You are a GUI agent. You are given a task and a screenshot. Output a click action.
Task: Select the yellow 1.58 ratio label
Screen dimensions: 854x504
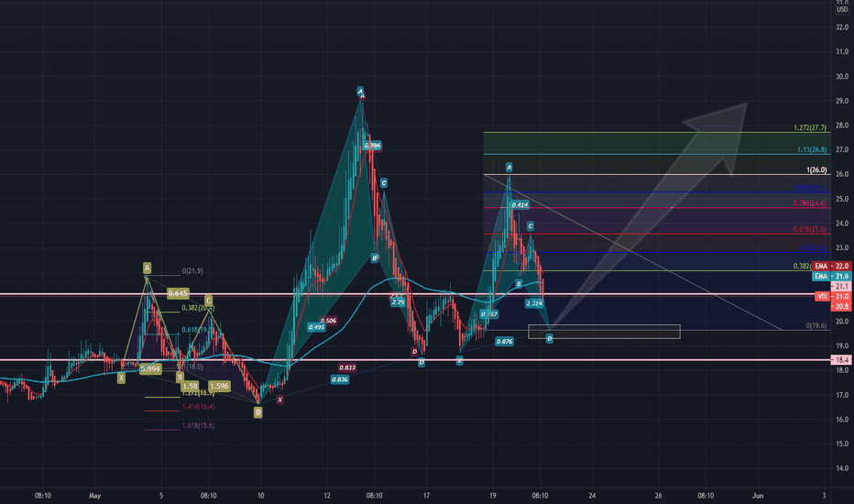(190, 386)
